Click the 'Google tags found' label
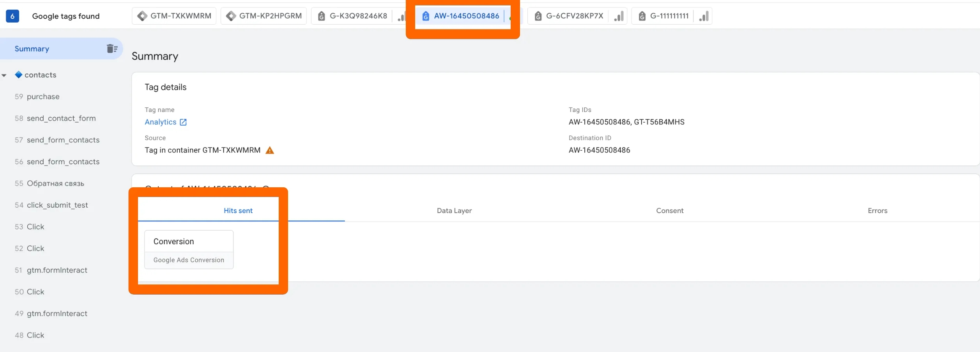The height and width of the screenshot is (352, 980). 66,16
